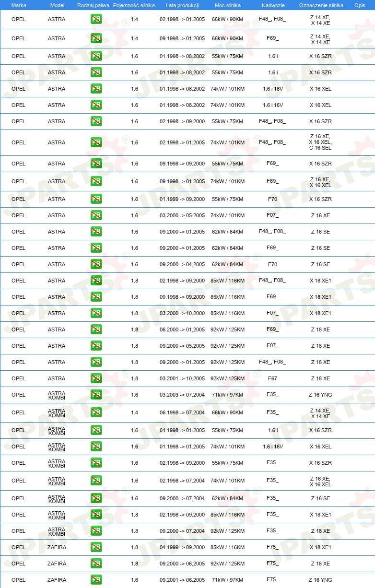Click petrol icon in Astra 1.4 F69_ row
This screenshot has width=375, height=588.
pos(96,39)
